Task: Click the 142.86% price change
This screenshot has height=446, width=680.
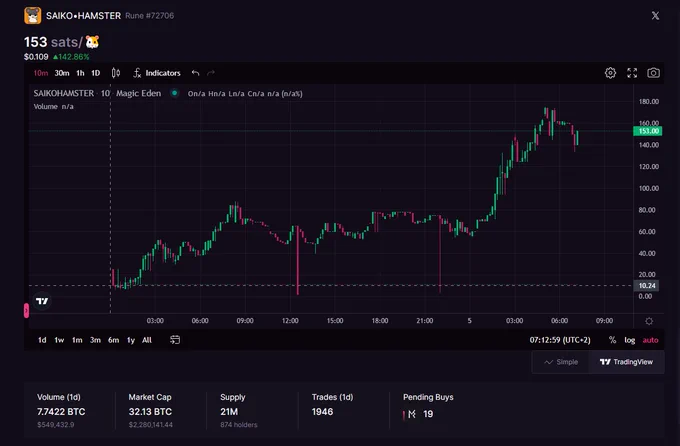Action: coord(71,57)
